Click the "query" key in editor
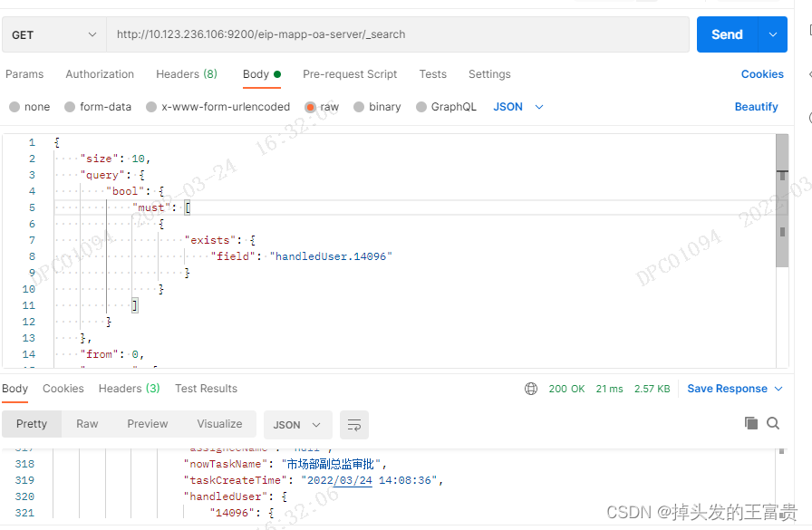The width and height of the screenshot is (812, 530). coord(102,175)
